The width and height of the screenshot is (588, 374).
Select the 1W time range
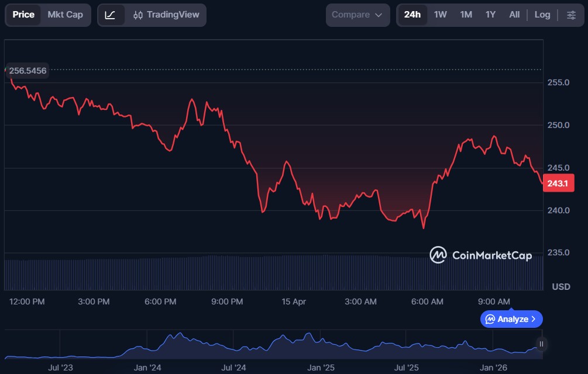coord(440,15)
